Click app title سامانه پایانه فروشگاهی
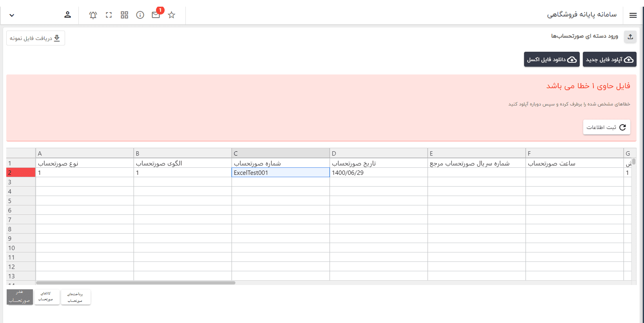 coord(582,15)
